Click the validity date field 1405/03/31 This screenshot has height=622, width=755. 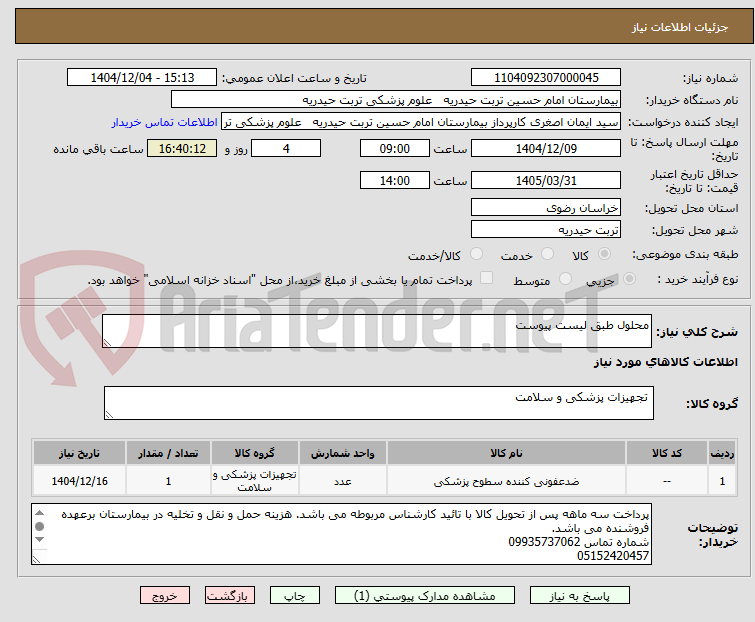tap(546, 181)
